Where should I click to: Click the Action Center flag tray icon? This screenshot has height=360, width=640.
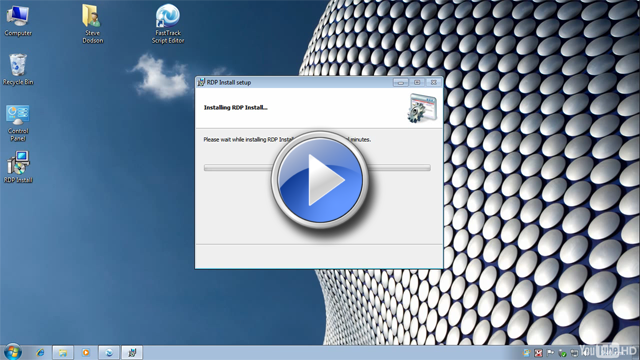point(550,353)
